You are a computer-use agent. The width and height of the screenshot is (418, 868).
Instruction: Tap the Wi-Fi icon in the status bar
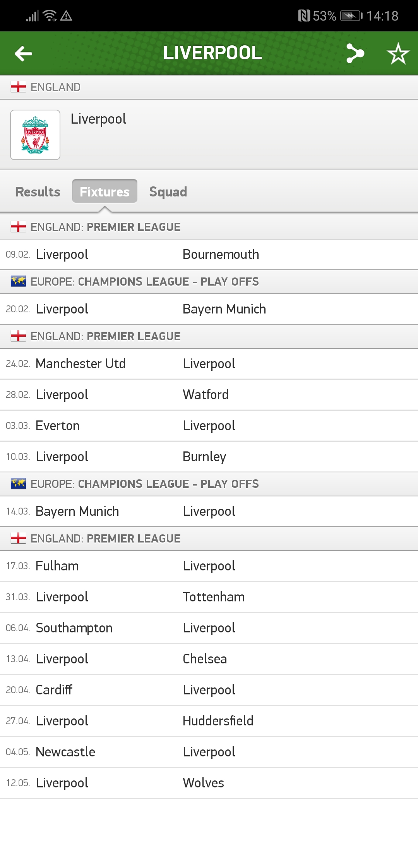click(49, 15)
